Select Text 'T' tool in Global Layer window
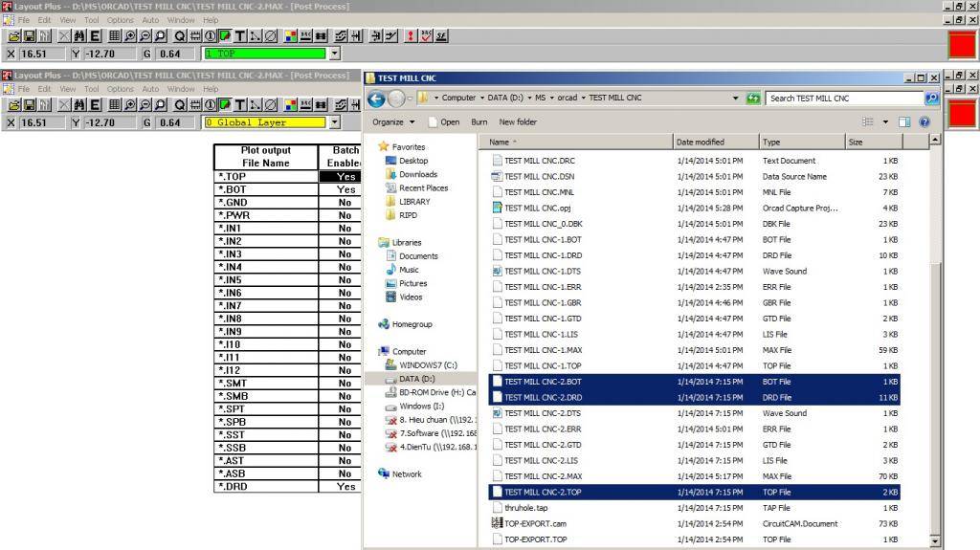Screen dimensions: 980x550 click(x=240, y=105)
